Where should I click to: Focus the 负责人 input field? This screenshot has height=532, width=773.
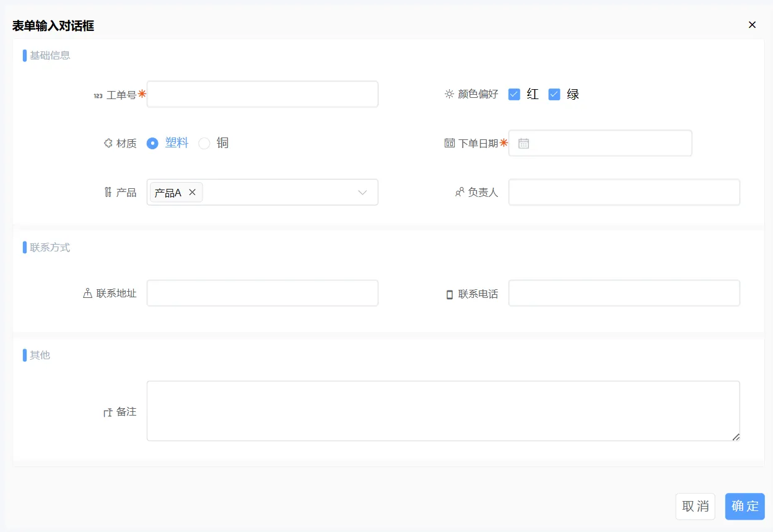click(x=624, y=192)
